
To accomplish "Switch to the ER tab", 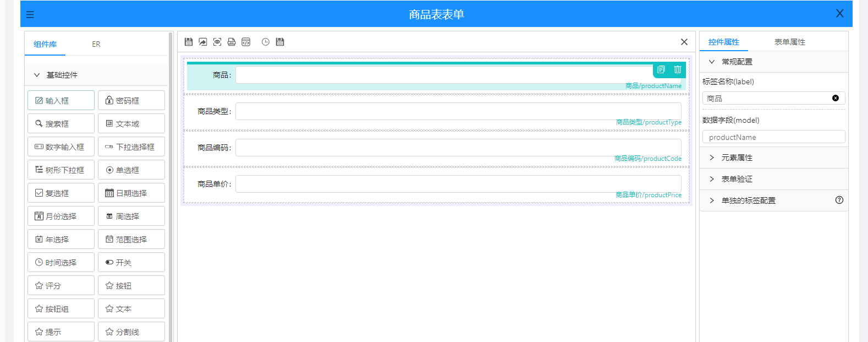I will (96, 44).
